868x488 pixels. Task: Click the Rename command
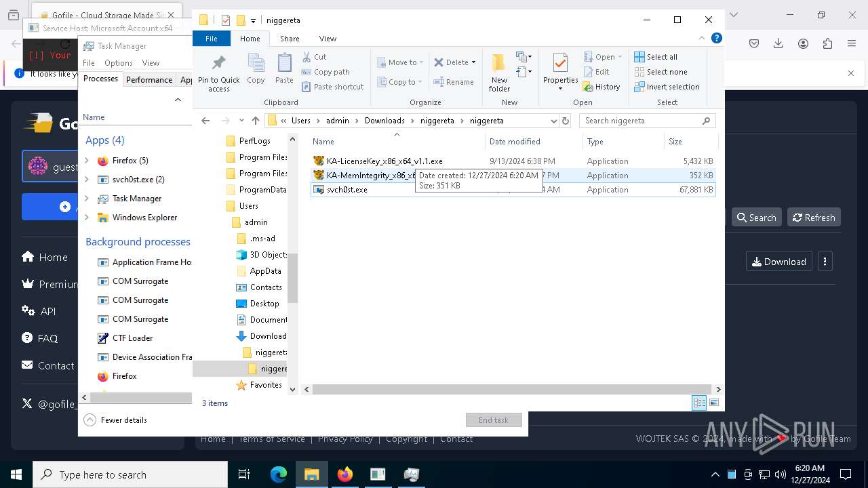[454, 82]
